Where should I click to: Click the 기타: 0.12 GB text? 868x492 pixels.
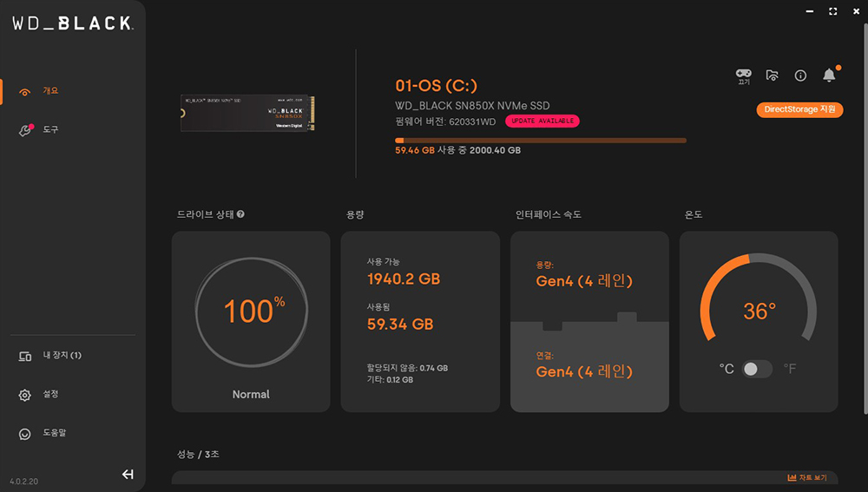pyautogui.click(x=391, y=380)
